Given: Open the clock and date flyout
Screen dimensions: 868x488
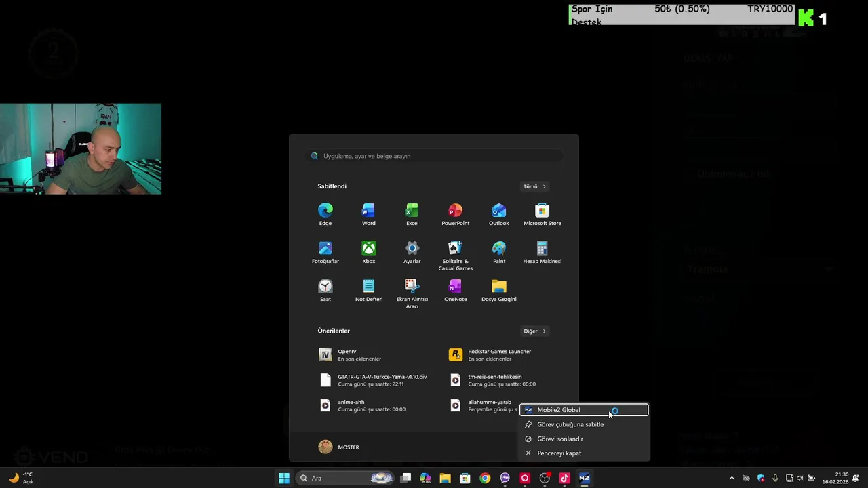Looking at the screenshot, I should point(835,478).
